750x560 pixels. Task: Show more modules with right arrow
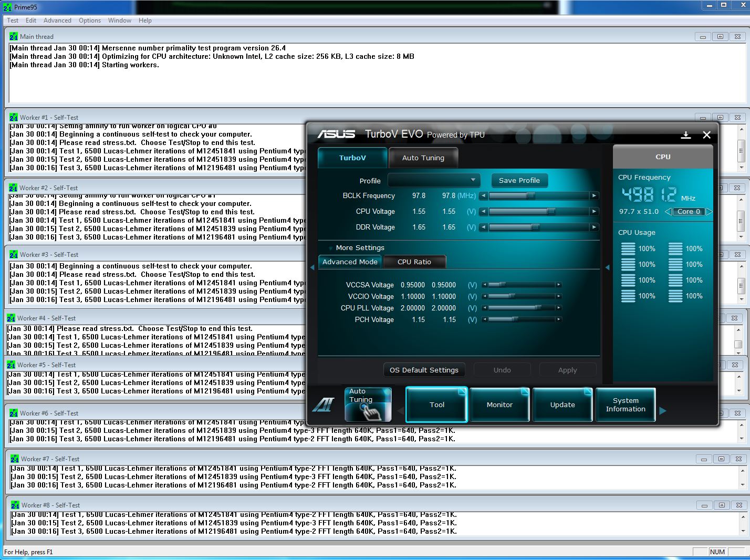click(x=663, y=410)
